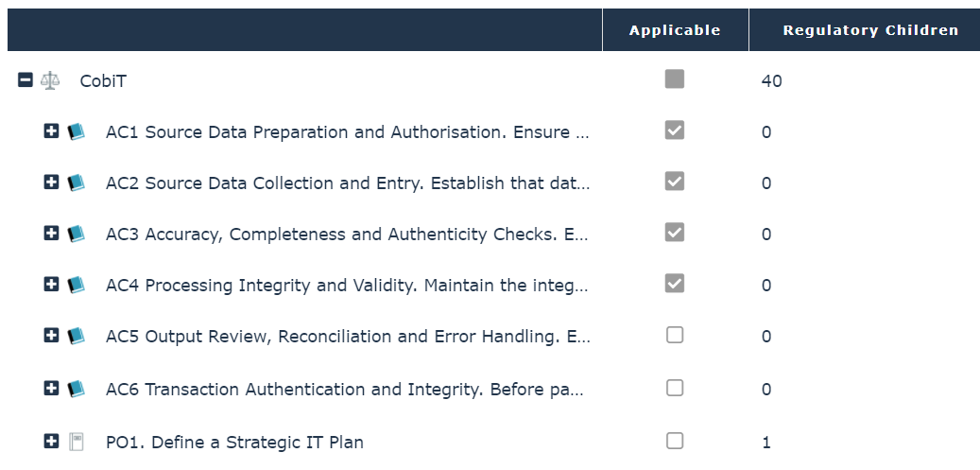This screenshot has width=980, height=470.
Task: Expand the AC2 Source Data Collection node
Action: tap(52, 183)
